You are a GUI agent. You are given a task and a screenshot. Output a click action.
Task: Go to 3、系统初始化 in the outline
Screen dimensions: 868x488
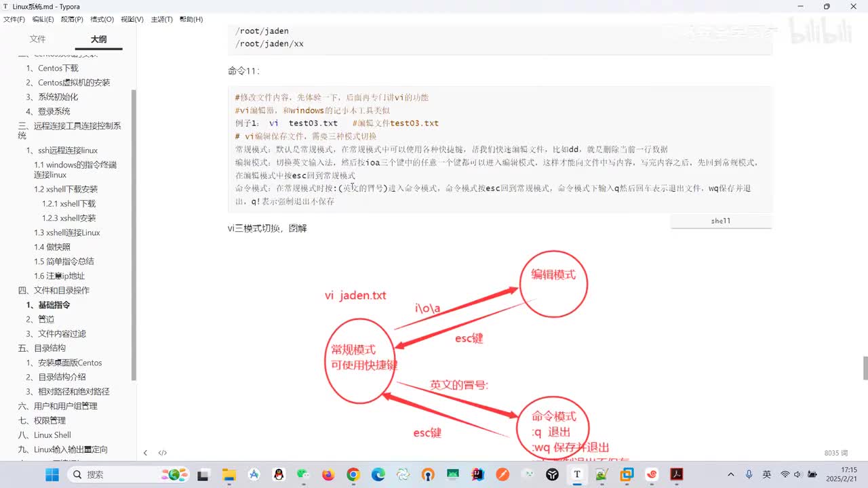52,97
